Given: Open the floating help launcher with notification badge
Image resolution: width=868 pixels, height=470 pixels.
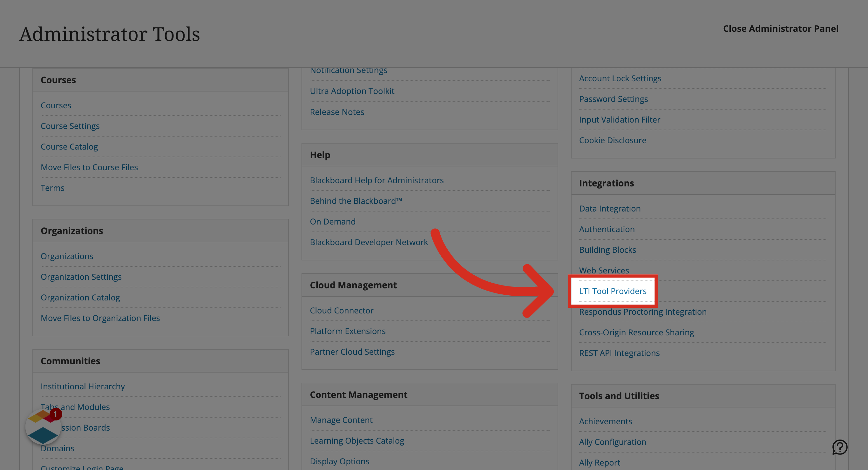Looking at the screenshot, I should pyautogui.click(x=43, y=427).
